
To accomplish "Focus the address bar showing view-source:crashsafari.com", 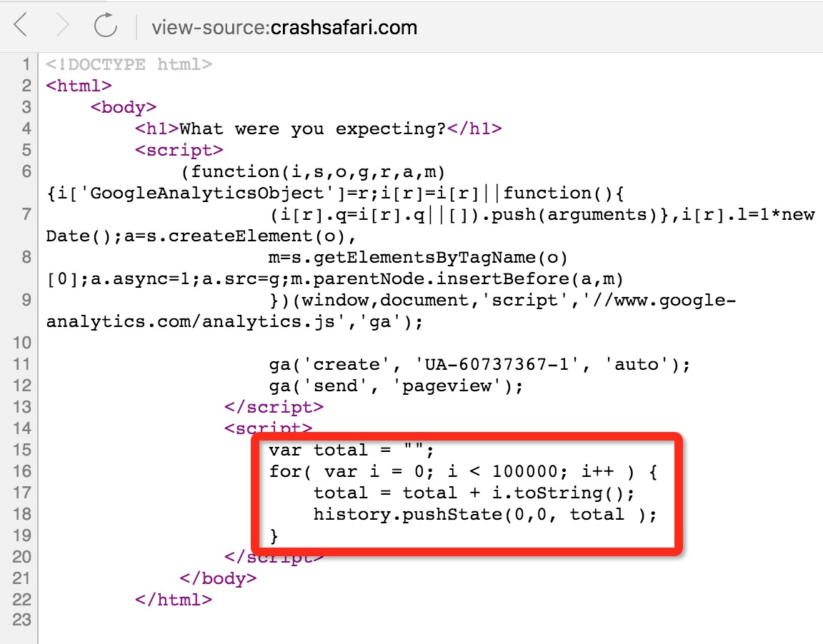I will point(284,27).
